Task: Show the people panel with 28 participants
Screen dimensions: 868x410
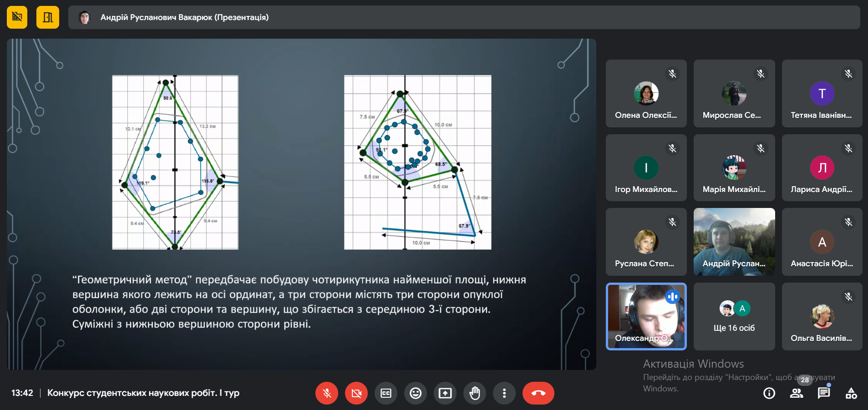Action: pos(797,393)
